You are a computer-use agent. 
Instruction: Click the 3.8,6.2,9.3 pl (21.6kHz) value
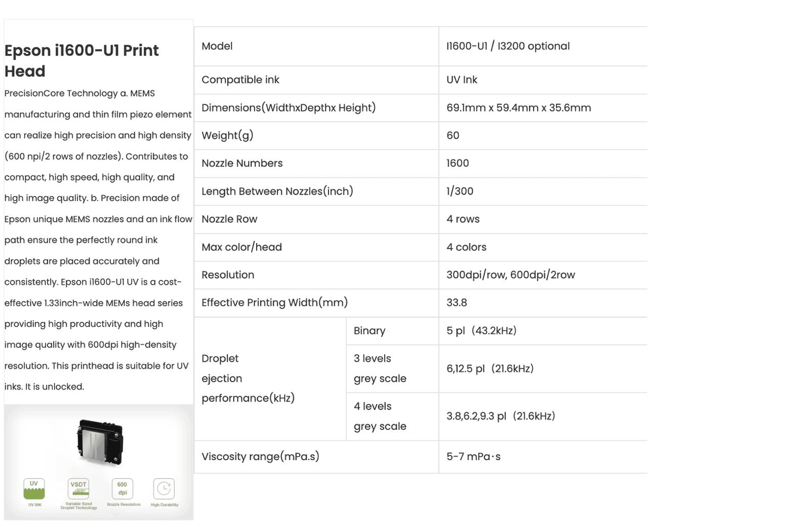point(501,416)
